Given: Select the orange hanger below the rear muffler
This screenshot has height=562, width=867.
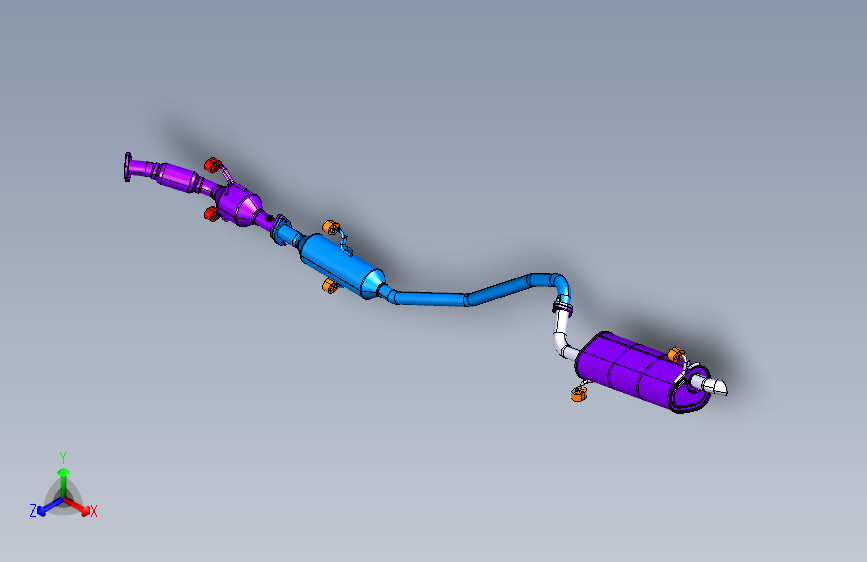Looking at the screenshot, I should [x=578, y=393].
